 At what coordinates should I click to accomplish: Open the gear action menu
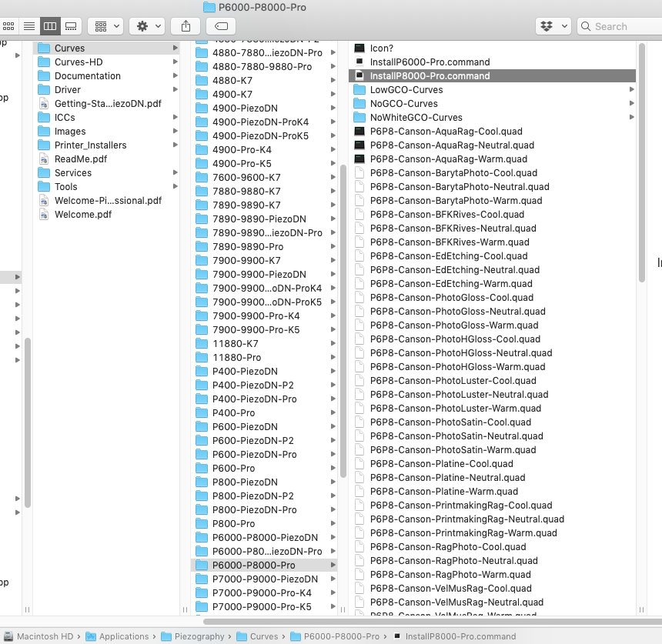click(x=147, y=26)
